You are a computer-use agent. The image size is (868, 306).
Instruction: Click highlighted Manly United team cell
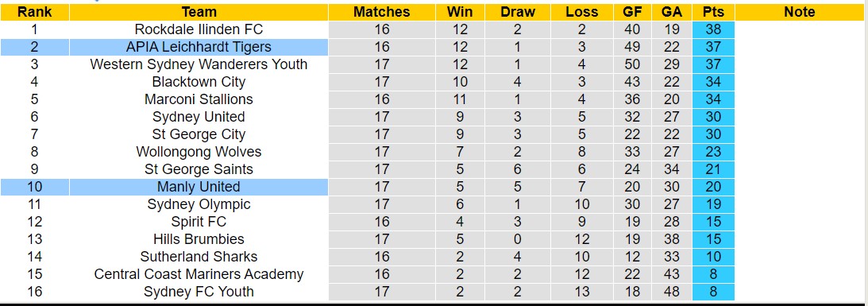pos(199,187)
